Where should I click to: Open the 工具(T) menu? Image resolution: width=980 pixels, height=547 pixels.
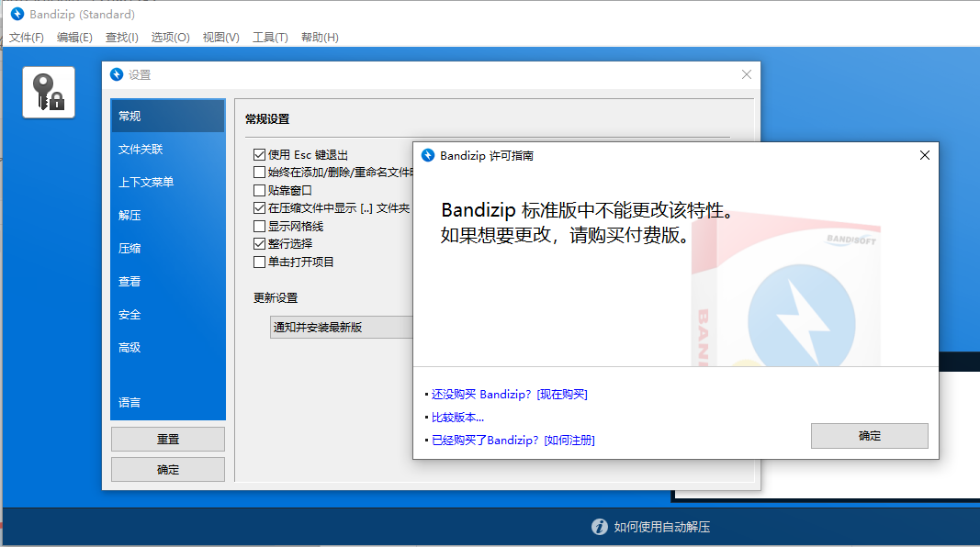[267, 38]
